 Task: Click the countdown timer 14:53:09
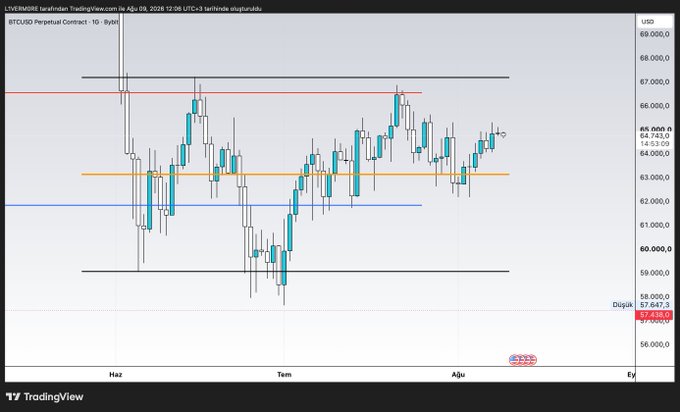pyautogui.click(x=654, y=144)
